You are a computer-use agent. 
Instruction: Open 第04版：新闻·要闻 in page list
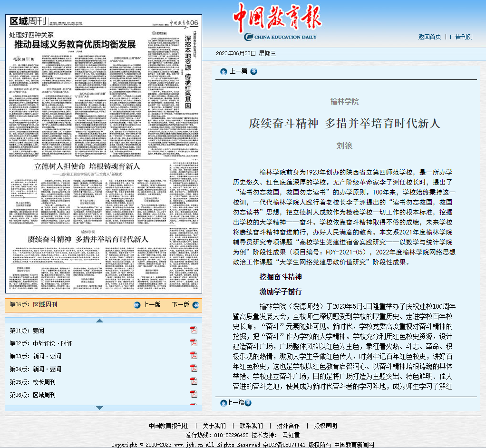pyautogui.click(x=36, y=369)
